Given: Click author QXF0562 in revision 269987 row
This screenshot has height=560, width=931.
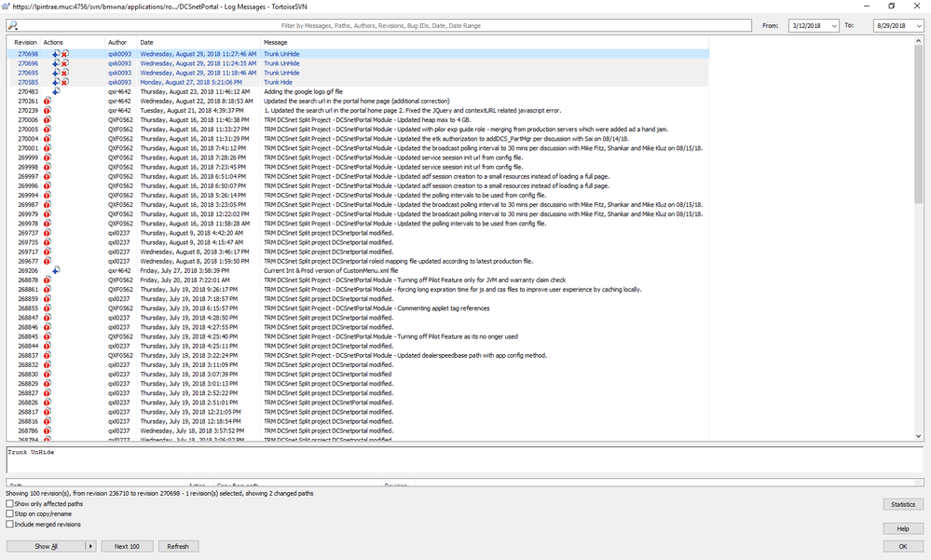Looking at the screenshot, I should coord(120,205).
